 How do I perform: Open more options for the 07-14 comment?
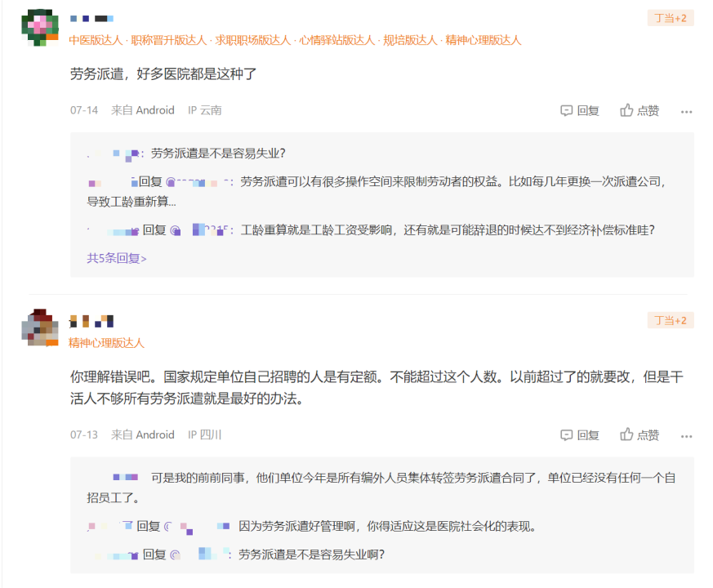coord(686,111)
